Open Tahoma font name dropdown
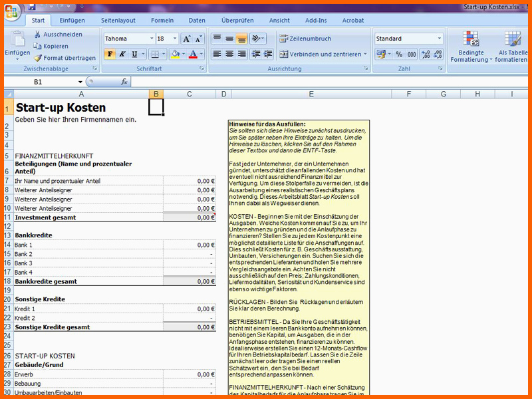 [152, 39]
